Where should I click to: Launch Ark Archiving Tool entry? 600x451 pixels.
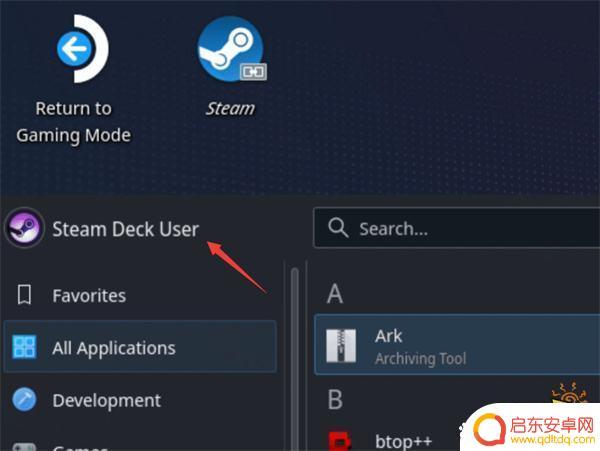point(457,345)
